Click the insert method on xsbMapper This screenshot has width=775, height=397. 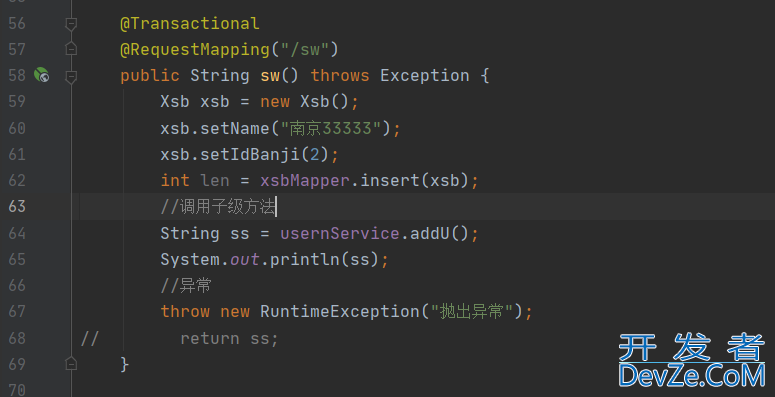point(389,180)
